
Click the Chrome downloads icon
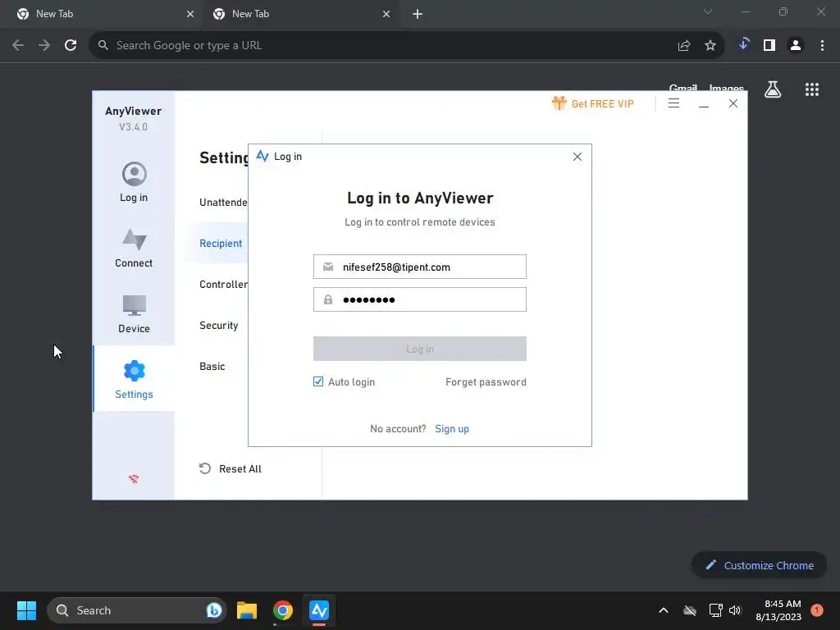click(743, 44)
